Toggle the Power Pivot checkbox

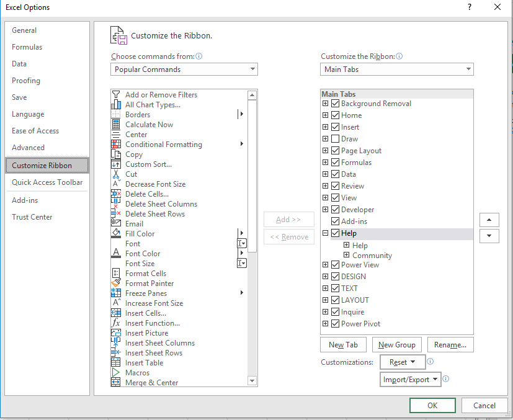pyautogui.click(x=335, y=323)
